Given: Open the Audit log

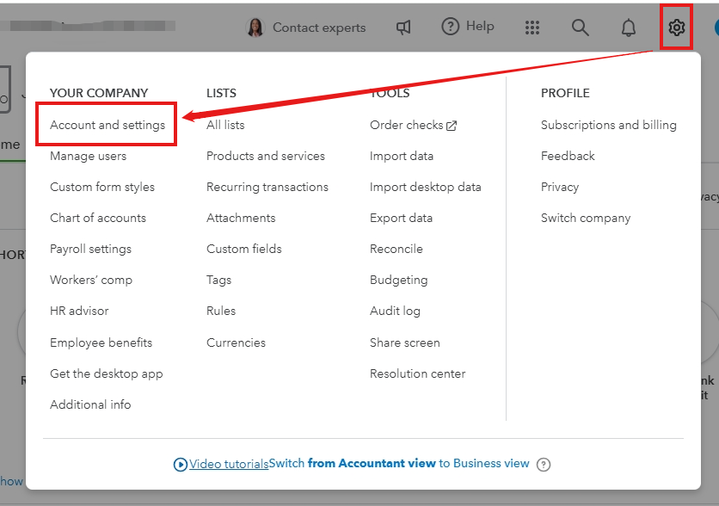Looking at the screenshot, I should click(395, 311).
